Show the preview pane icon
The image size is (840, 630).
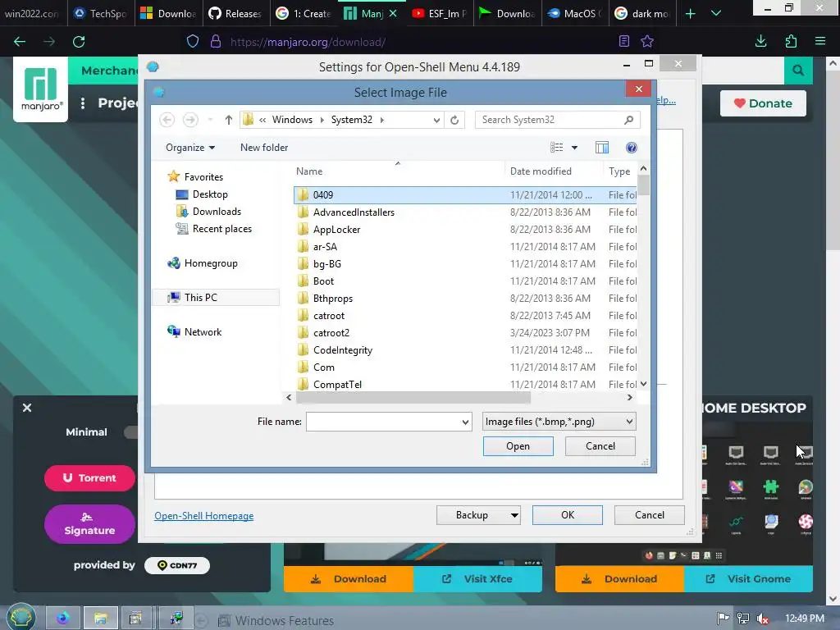click(602, 148)
